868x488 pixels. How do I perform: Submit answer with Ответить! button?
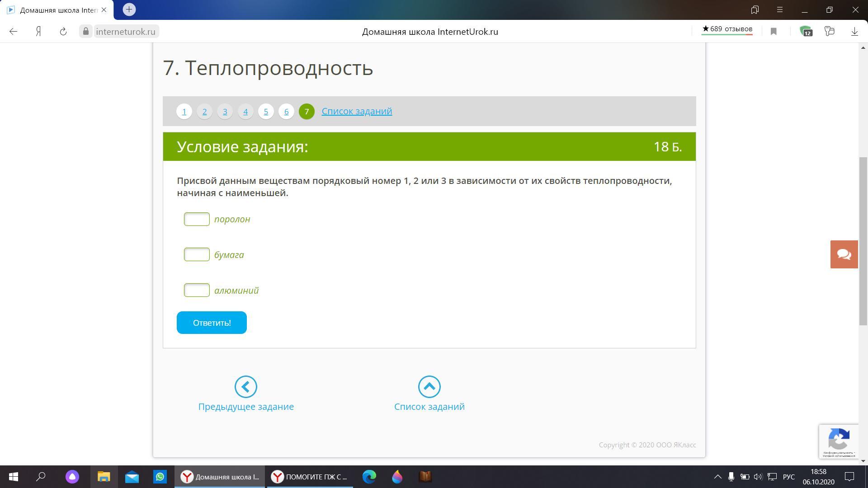pyautogui.click(x=212, y=323)
